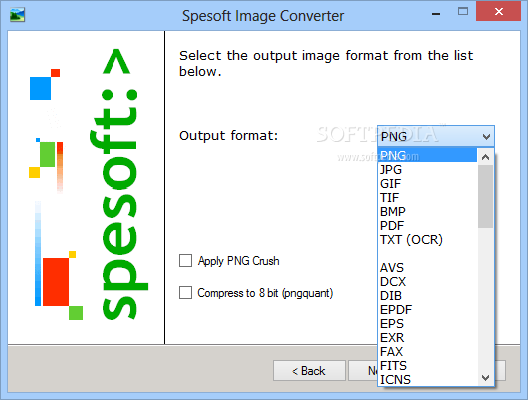Choose FITS from the list

pyautogui.click(x=428, y=365)
